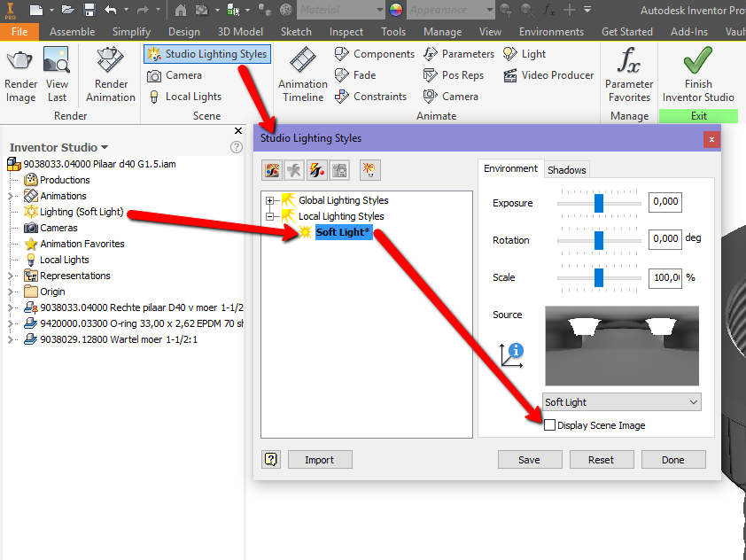Switch to the Environments ribbon tab
The height and width of the screenshot is (560, 746).
click(x=551, y=31)
